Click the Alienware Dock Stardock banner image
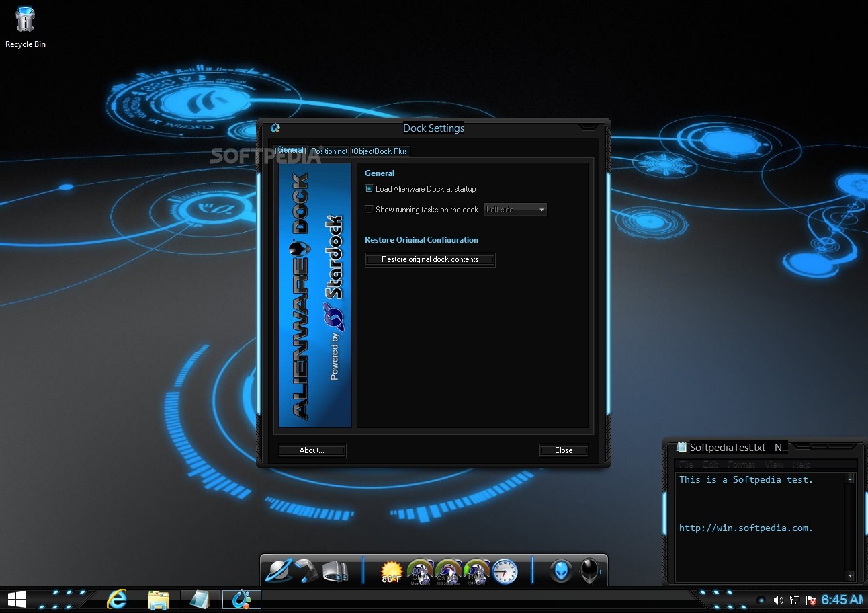 click(x=315, y=295)
